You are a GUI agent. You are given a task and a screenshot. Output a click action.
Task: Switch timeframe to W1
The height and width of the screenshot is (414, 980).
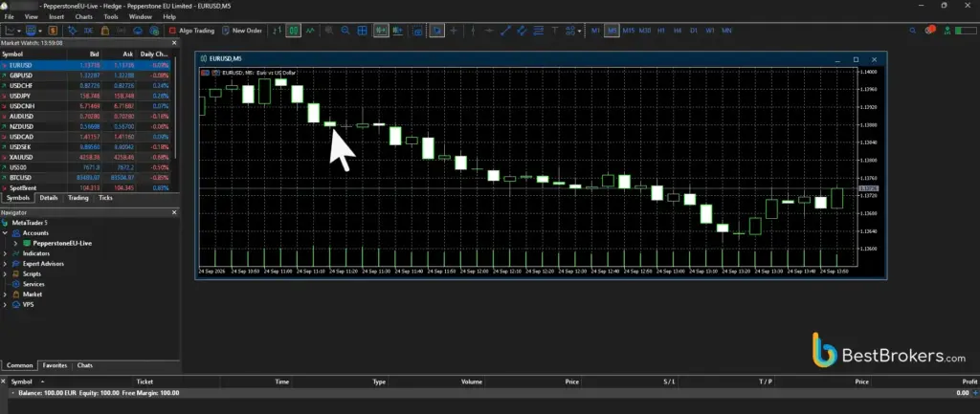pos(710,30)
